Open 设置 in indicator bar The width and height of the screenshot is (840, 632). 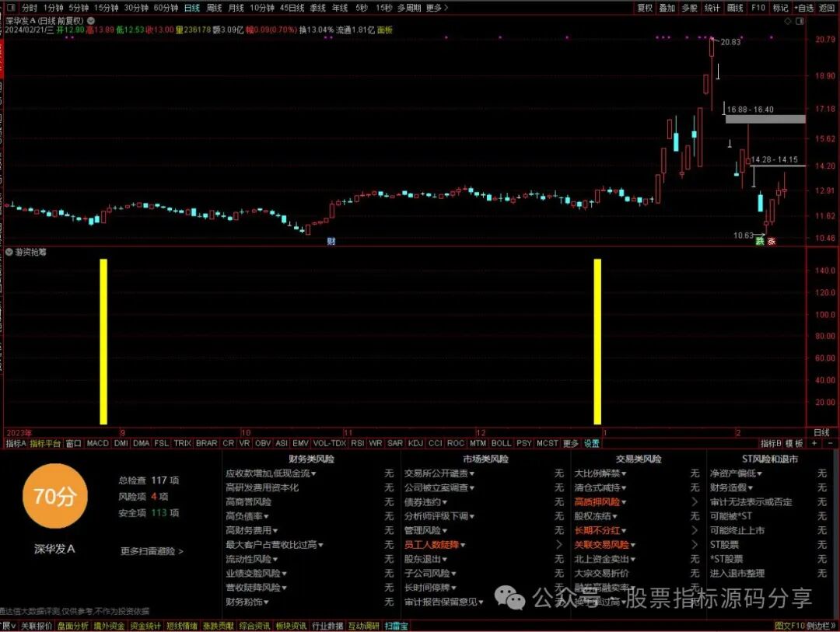tap(591, 443)
